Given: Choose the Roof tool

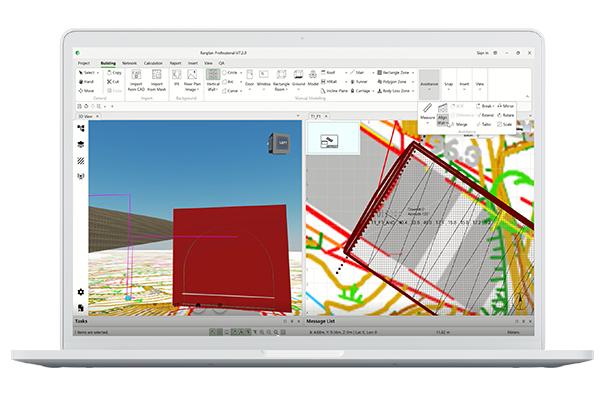Looking at the screenshot, I should click(x=328, y=72).
